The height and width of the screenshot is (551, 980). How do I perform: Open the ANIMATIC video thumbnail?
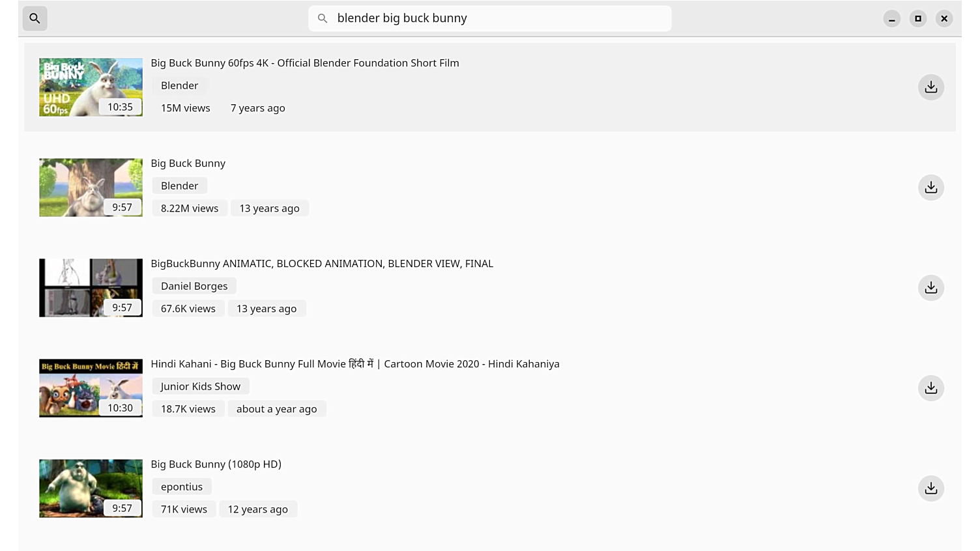click(x=91, y=288)
